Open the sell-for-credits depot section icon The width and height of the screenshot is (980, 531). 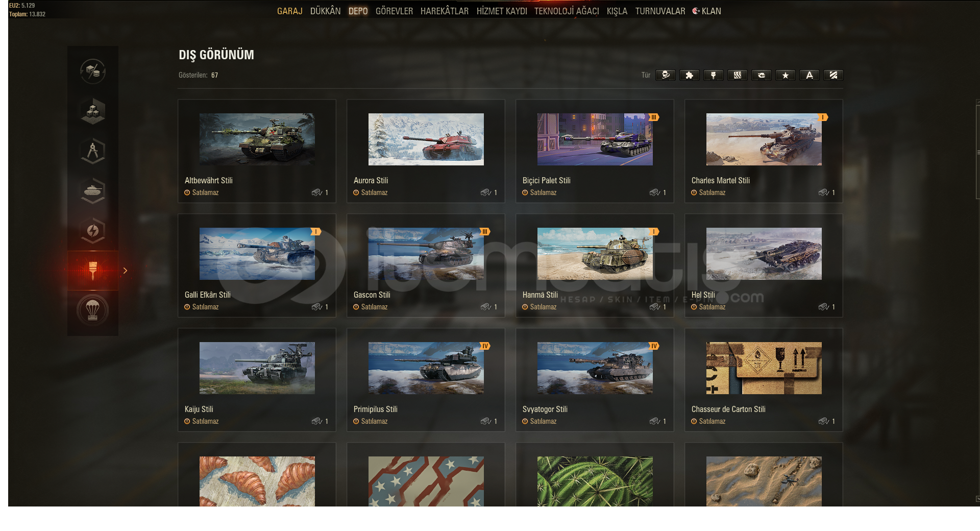[x=93, y=71]
